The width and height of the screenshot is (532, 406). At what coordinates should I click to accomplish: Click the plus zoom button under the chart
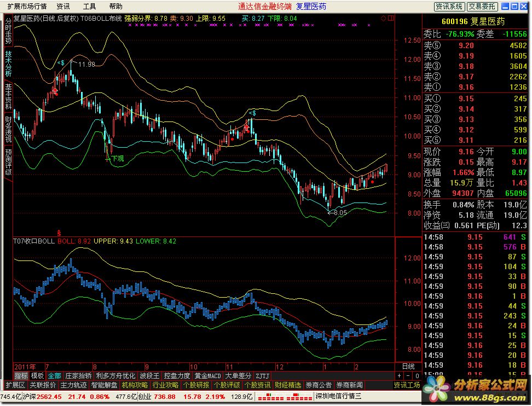400,376
